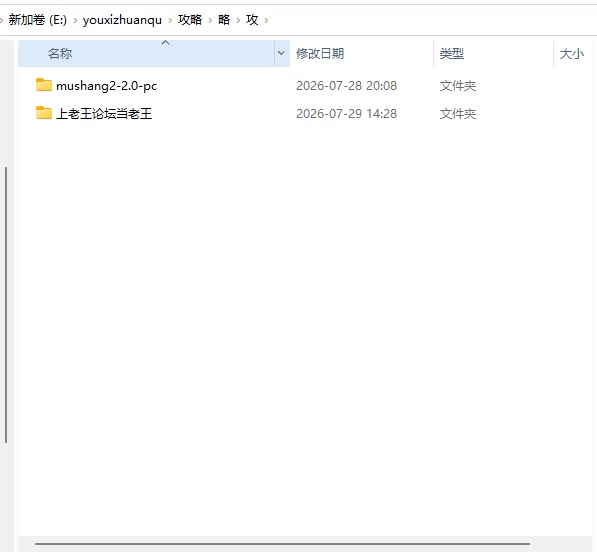
Task: Sort files by 名称 column header
Action: pos(146,53)
